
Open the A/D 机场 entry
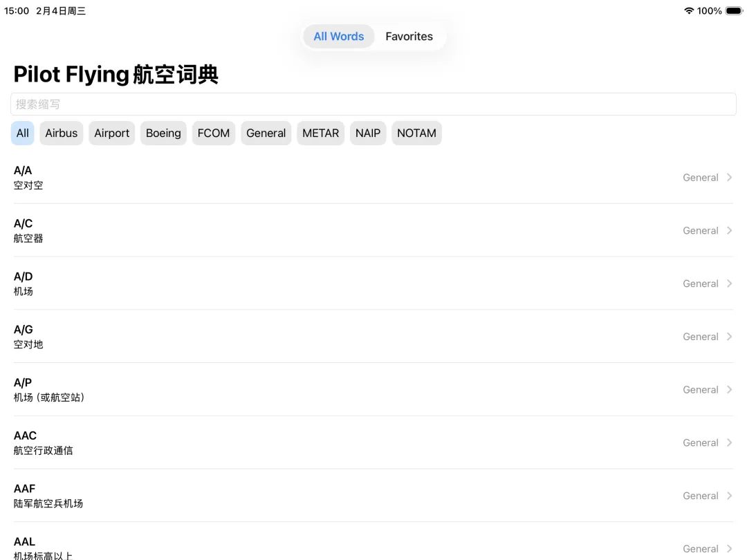(x=373, y=284)
